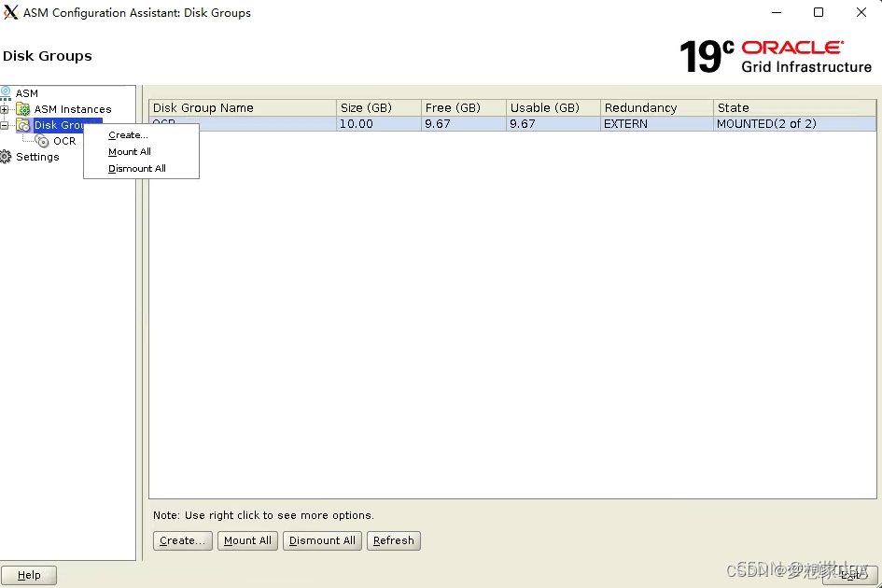Sort by Usable (GB) column header

click(553, 107)
